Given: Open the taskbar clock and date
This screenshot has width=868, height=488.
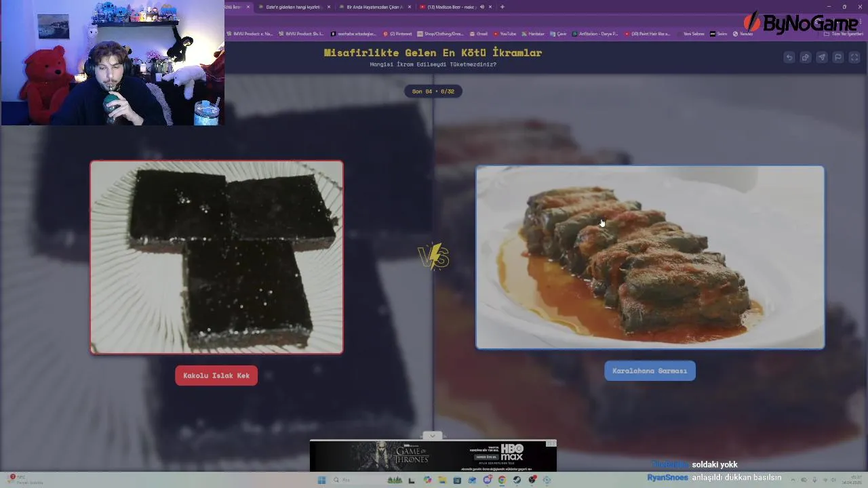Looking at the screenshot, I should [852, 480].
